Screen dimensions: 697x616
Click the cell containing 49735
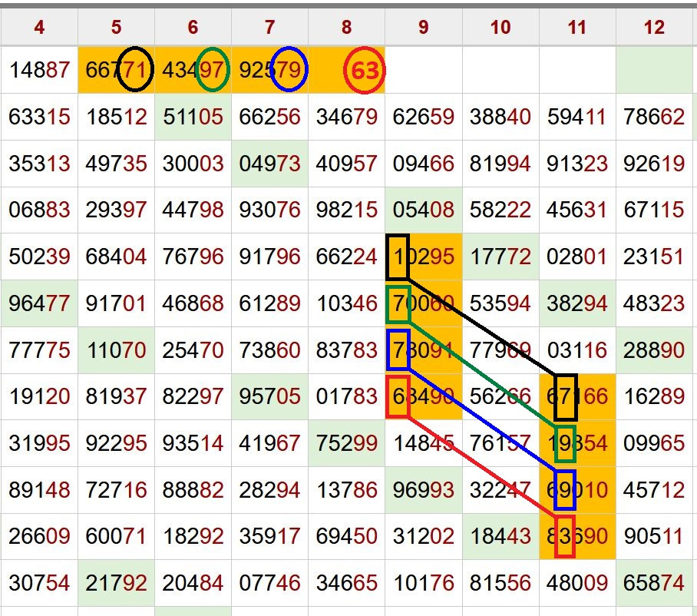click(116, 164)
